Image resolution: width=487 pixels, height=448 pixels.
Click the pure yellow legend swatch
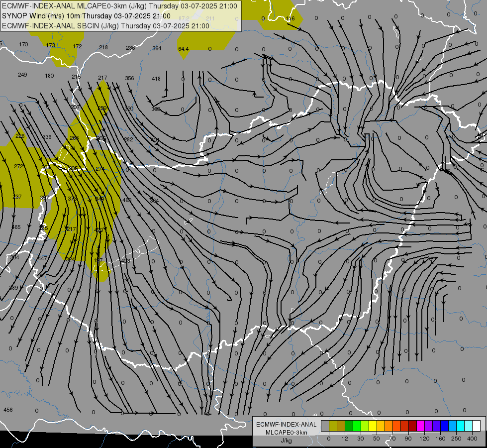point(373,426)
